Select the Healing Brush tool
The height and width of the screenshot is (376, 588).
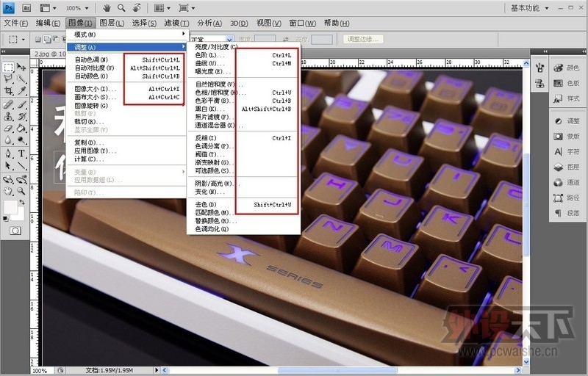point(8,104)
